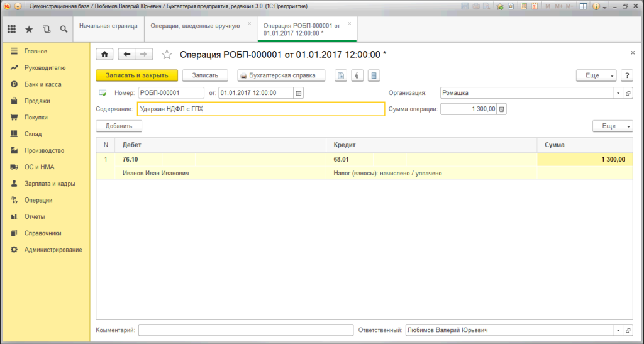The width and height of the screenshot is (644, 344).
Task: Print the Бухгалтерская справка
Action: (280, 75)
